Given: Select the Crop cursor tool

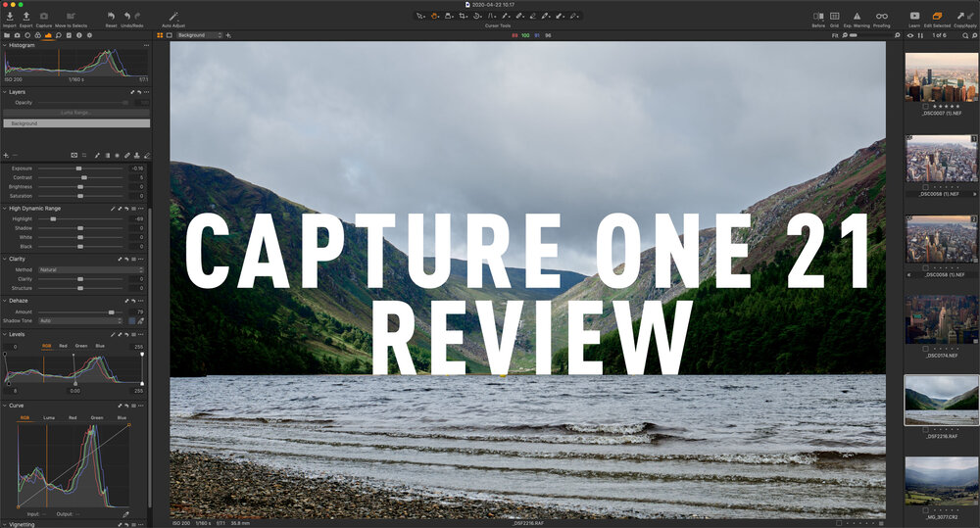Looking at the screenshot, I should click(x=463, y=17).
